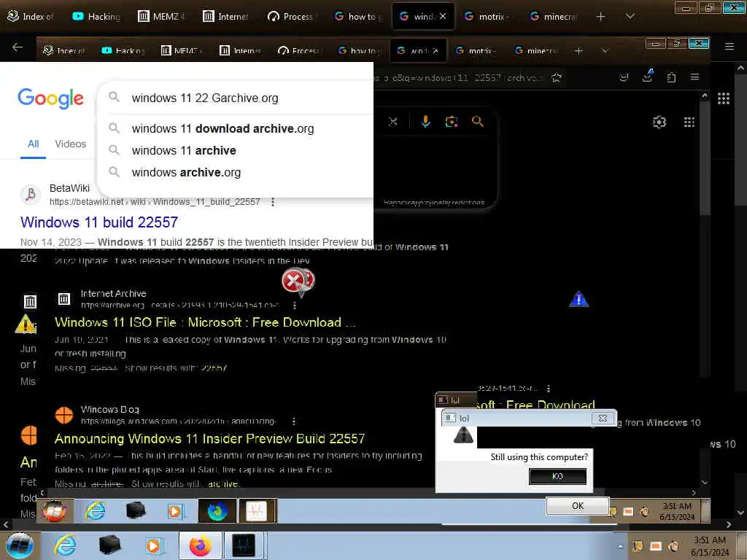Open the 'motrix -' tab in top tab bar
747x560 pixels.
pyautogui.click(x=485, y=16)
